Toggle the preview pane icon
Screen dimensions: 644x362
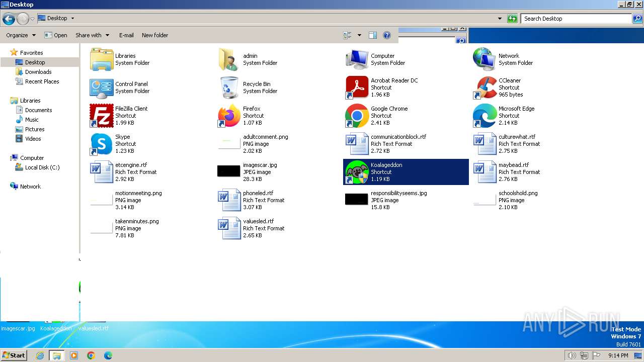pyautogui.click(x=373, y=35)
